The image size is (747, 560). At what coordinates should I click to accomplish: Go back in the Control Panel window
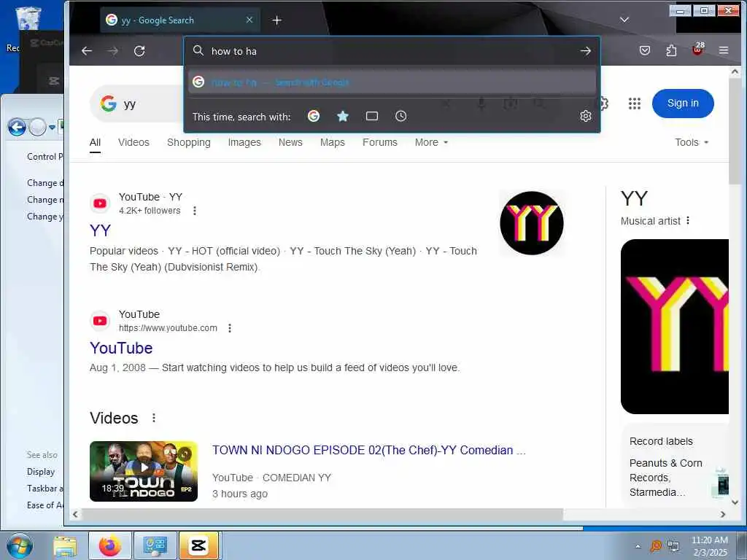click(18, 127)
